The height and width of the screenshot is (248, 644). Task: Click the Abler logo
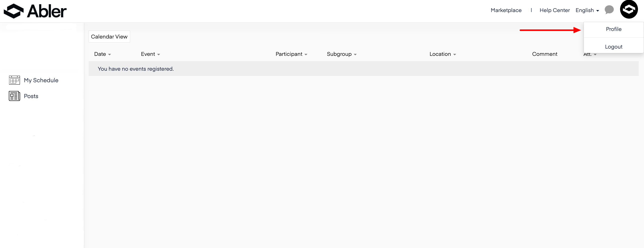[x=35, y=11]
